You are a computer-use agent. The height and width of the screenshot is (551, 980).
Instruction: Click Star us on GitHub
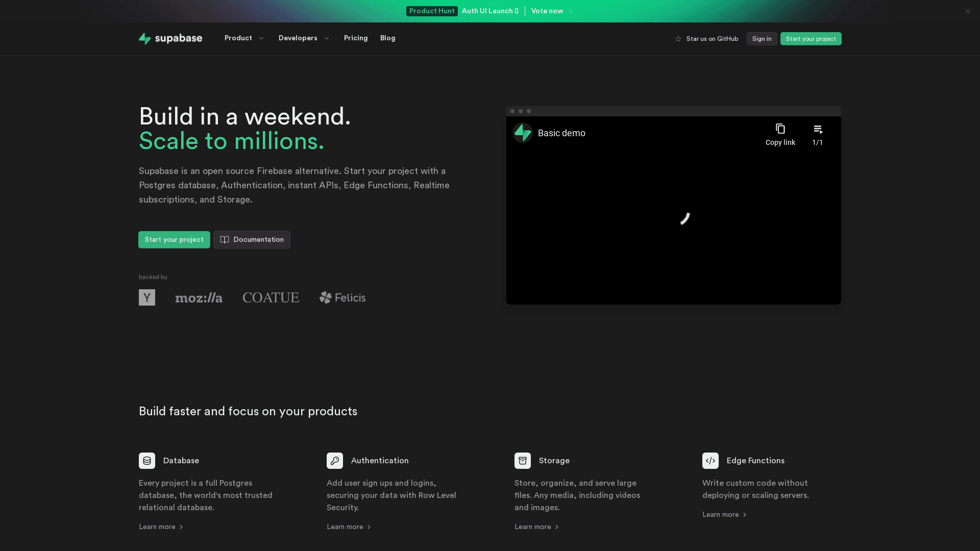tap(707, 39)
